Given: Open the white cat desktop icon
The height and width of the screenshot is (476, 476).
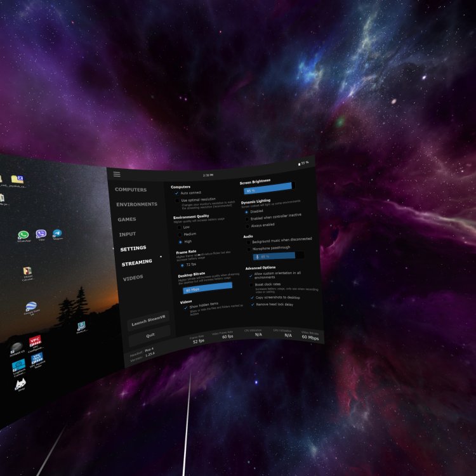Looking at the screenshot, I should coord(20,385).
